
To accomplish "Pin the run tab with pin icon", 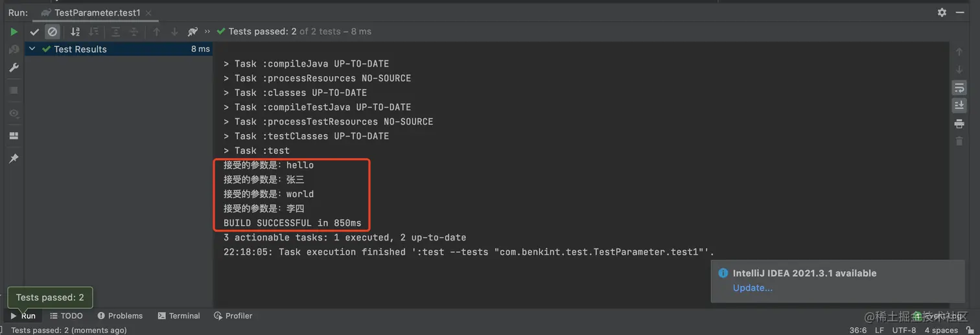I will tap(14, 159).
